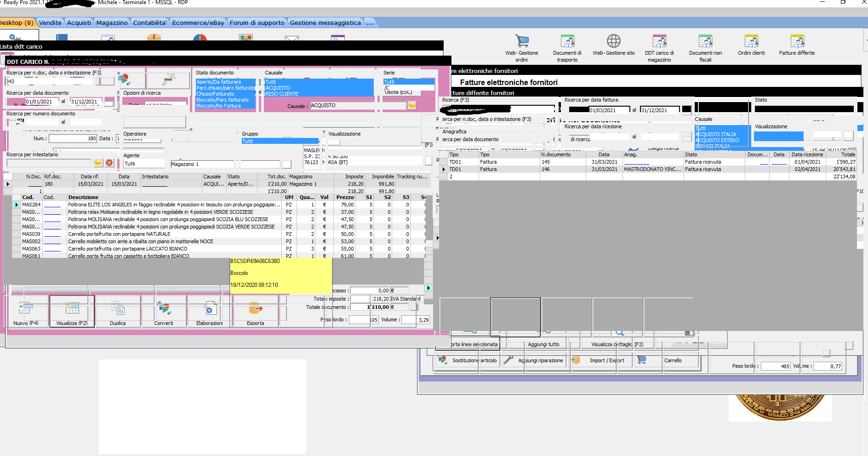Open blue Visualizzazione dropdown in fatture window
Viewport: 868px width, 456px height.
(779, 136)
